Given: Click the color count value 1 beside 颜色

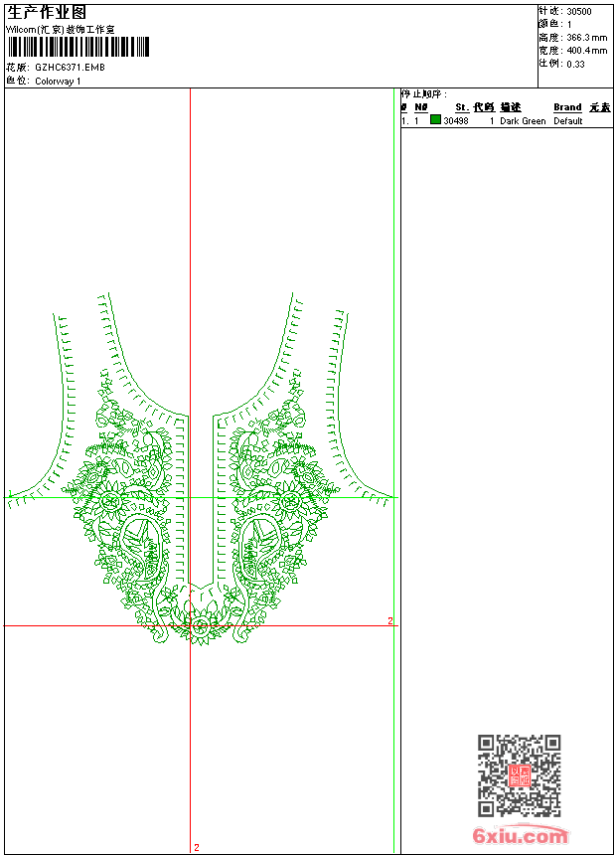Looking at the screenshot, I should tap(569, 25).
